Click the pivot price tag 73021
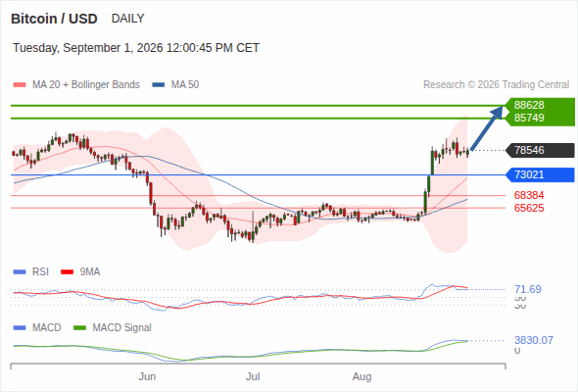578x392 pixels. 541,174
